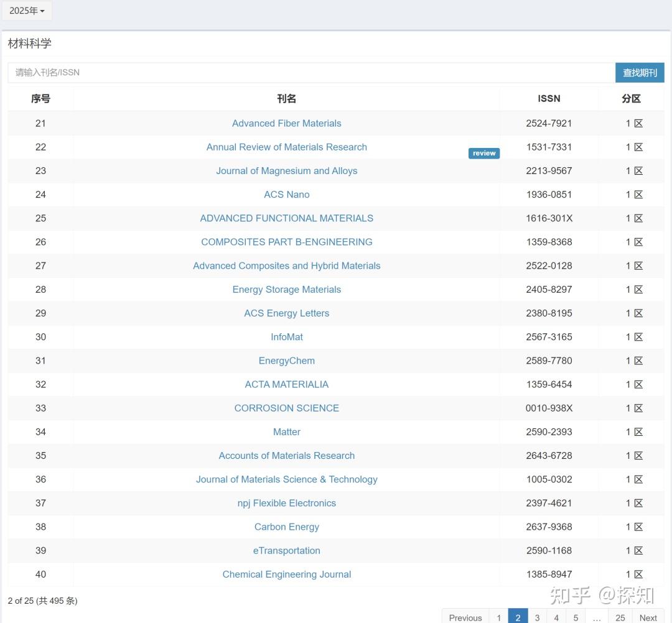Open ACS Nano journal link
This screenshot has width=672, height=623.
[x=287, y=195]
